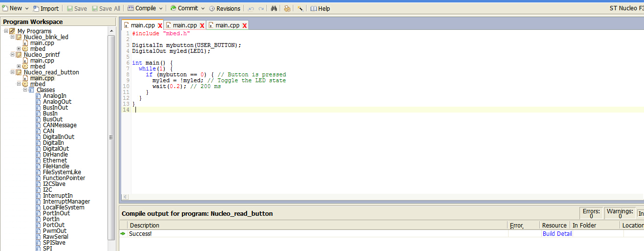Click the BusOut class icon
644x251 pixels.
point(39,119)
